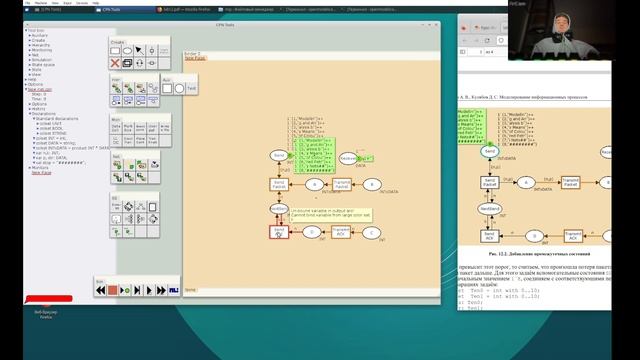Collapse the Standard declarations node

34,119
